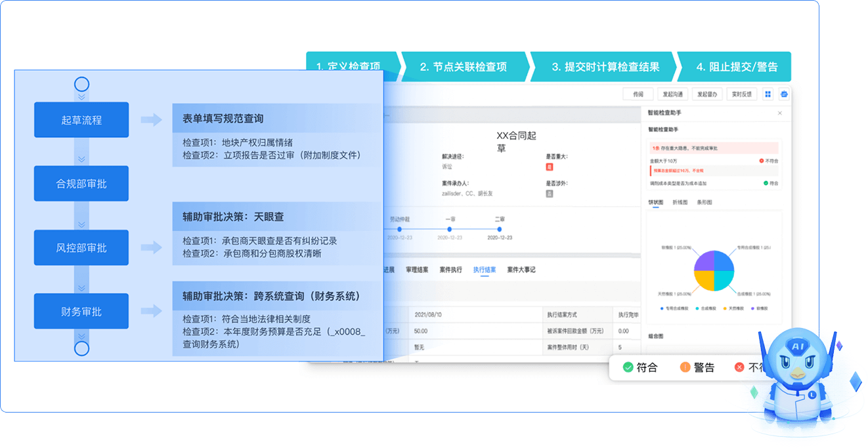
Task: Switch to the 折线图 tab
Action: pos(680,203)
